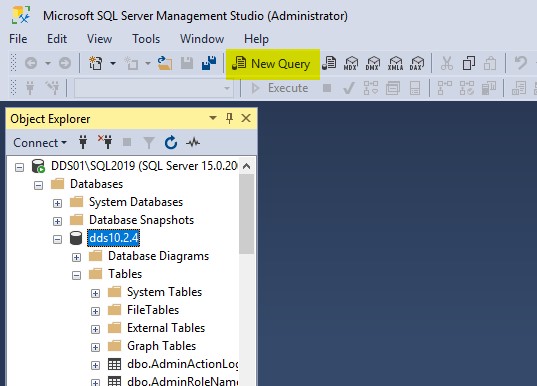Click the Navigate Backward arrow icon
537x386 pixels.
[x=31, y=63]
